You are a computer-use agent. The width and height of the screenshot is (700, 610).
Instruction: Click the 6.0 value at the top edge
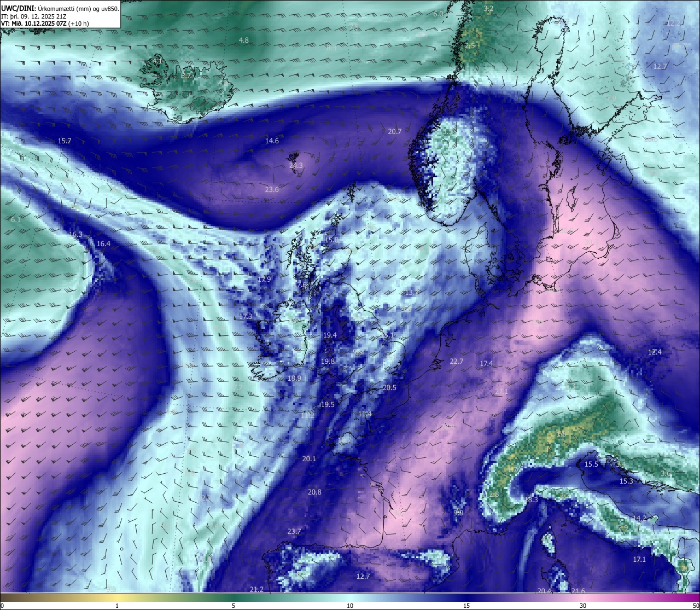point(438,14)
